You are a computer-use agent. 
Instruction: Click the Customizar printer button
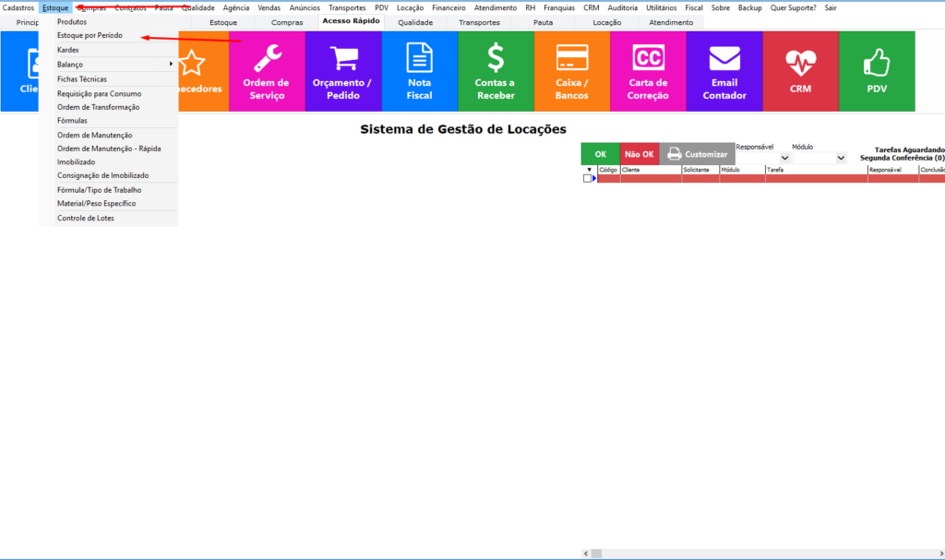pos(697,154)
